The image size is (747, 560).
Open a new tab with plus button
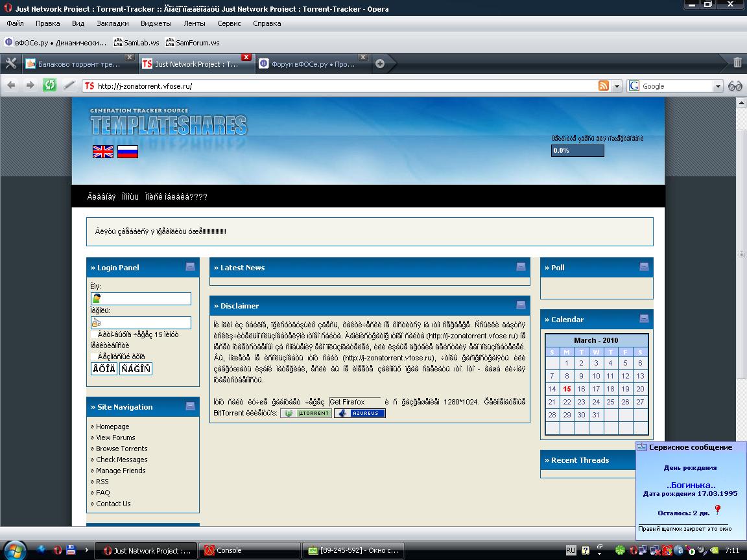[x=380, y=64]
